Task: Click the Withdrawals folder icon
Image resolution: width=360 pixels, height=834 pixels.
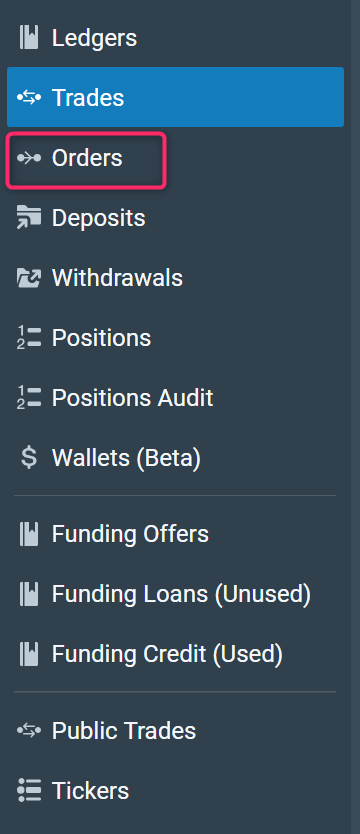Action: 29,278
